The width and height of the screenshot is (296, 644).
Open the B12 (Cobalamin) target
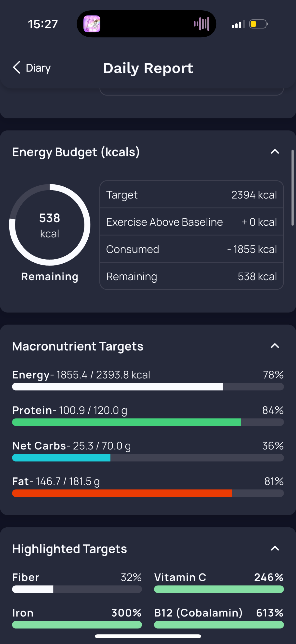click(x=219, y=618)
